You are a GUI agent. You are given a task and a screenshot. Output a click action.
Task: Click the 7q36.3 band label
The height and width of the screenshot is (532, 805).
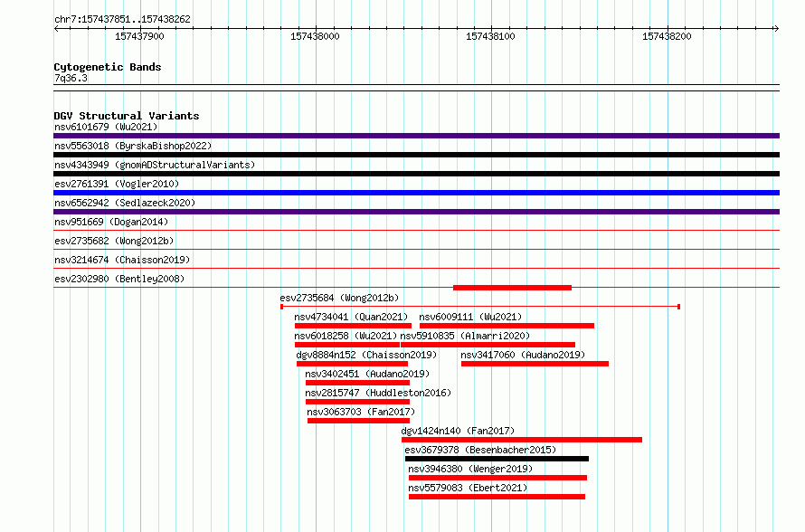point(71,78)
